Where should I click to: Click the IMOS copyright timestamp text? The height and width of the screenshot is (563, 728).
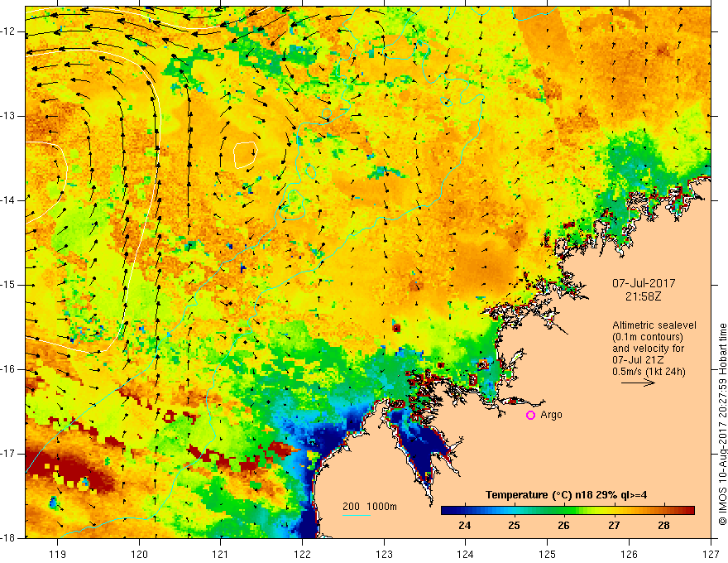point(722,424)
